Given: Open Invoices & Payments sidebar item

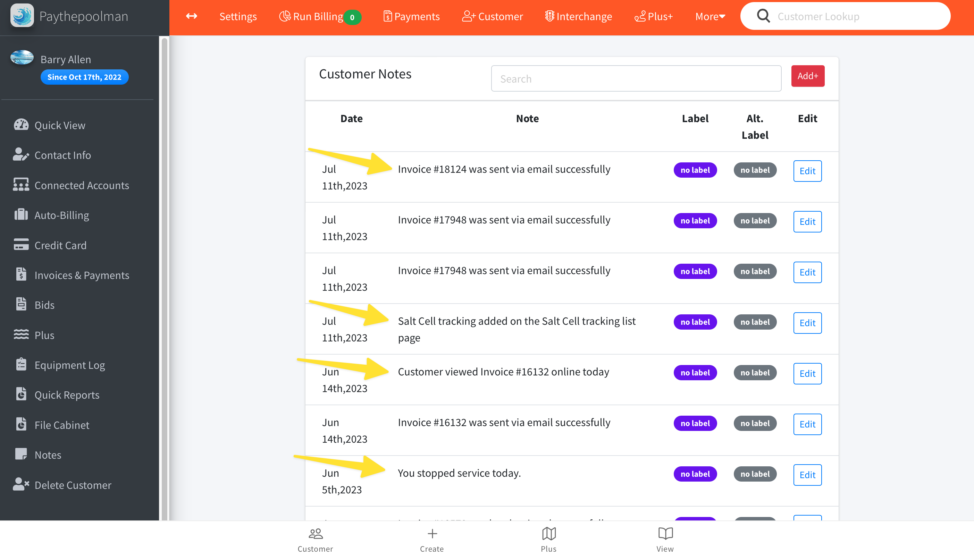Looking at the screenshot, I should (x=82, y=274).
